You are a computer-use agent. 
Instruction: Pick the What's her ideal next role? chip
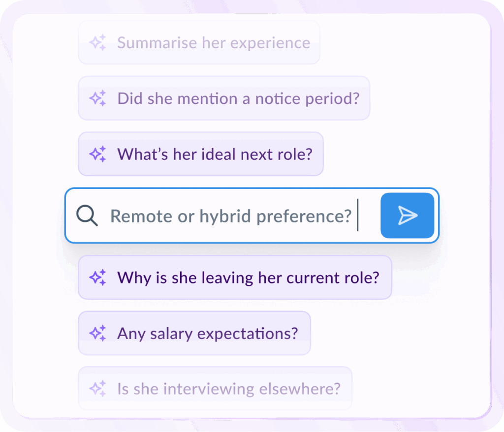215,154
